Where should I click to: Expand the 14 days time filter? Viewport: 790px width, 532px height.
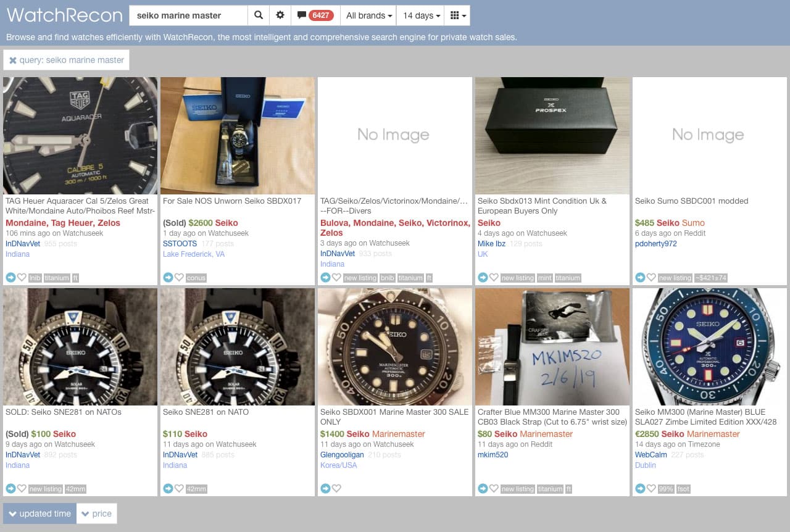[x=422, y=15]
